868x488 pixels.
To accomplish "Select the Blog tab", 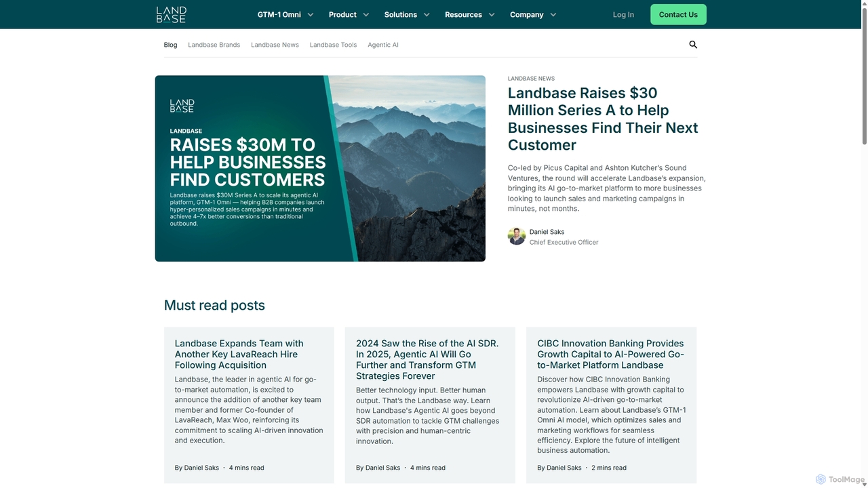I will [x=170, y=45].
